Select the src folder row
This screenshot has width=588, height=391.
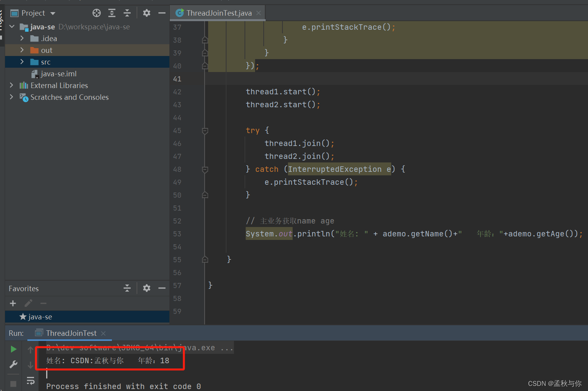[87, 62]
